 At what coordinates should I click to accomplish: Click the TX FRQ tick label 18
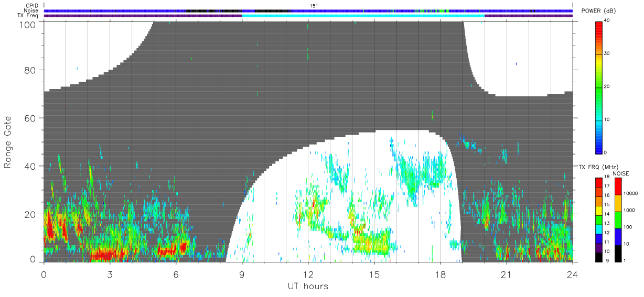pyautogui.click(x=607, y=178)
